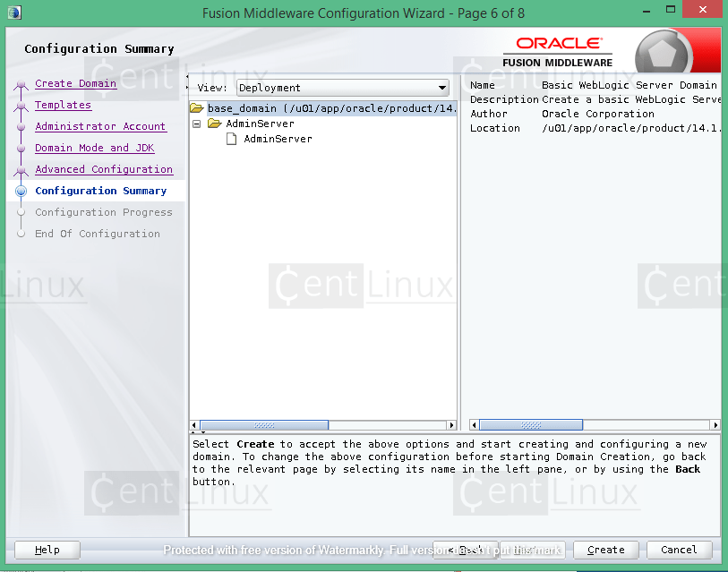Click the tree pane horizontal scrollbar thumb
The height and width of the screenshot is (572, 728).
coord(264,425)
